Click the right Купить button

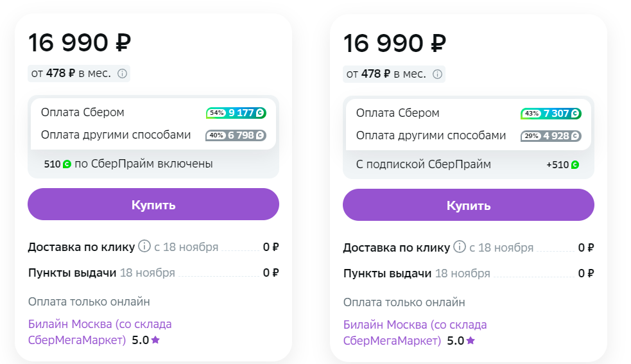(x=469, y=205)
